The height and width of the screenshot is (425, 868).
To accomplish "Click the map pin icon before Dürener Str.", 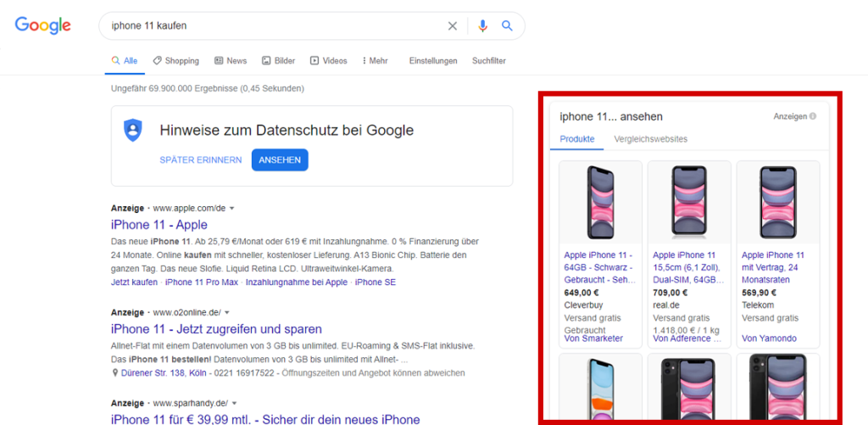I will pos(114,373).
